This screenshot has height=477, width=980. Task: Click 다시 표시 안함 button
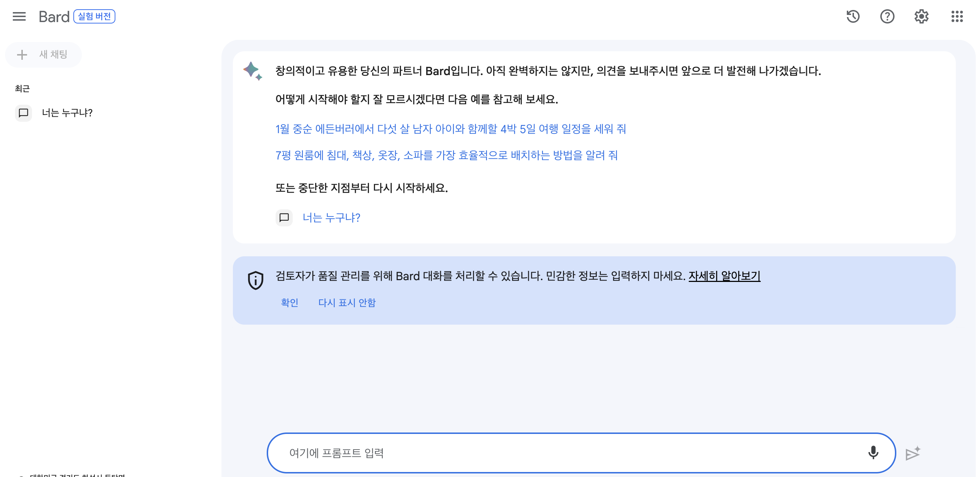pos(346,303)
